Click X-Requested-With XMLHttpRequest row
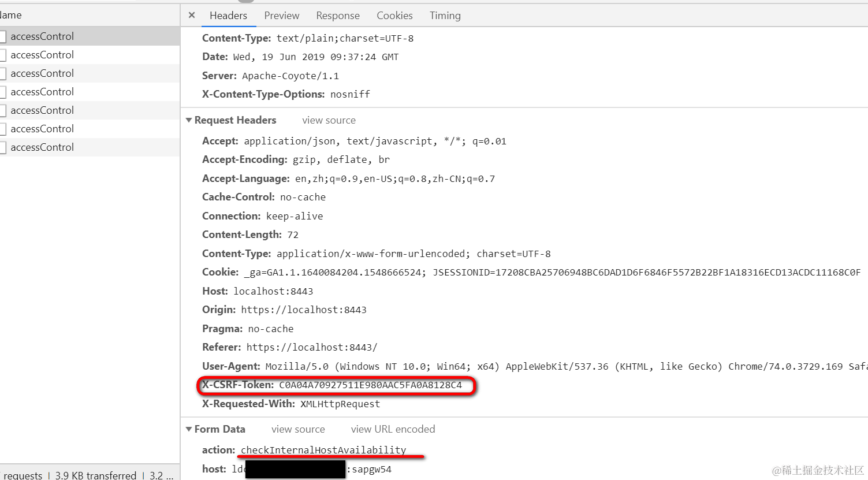The width and height of the screenshot is (868, 480). pos(291,404)
